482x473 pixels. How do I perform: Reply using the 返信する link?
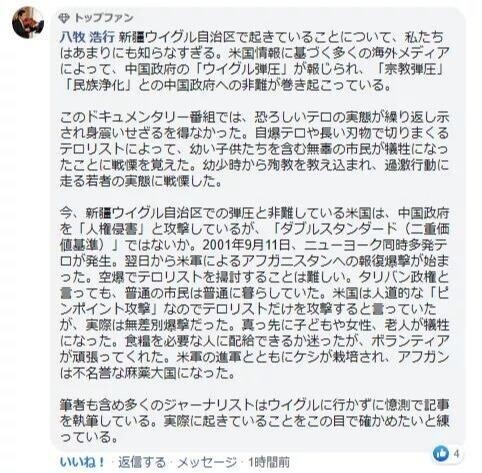142,462
